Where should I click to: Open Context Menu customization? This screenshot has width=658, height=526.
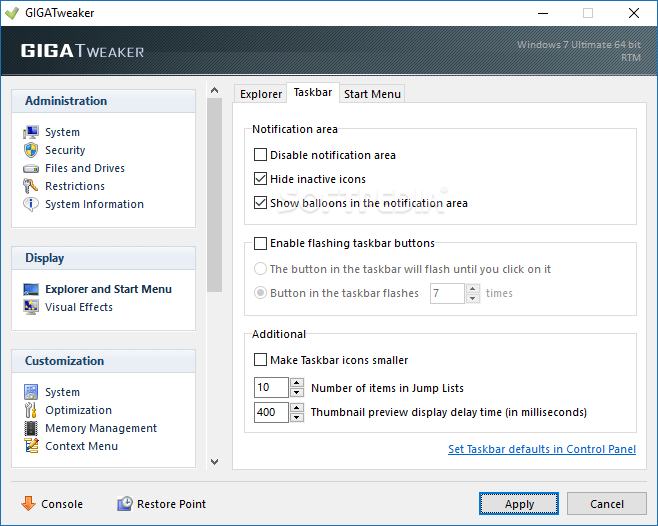coord(81,446)
